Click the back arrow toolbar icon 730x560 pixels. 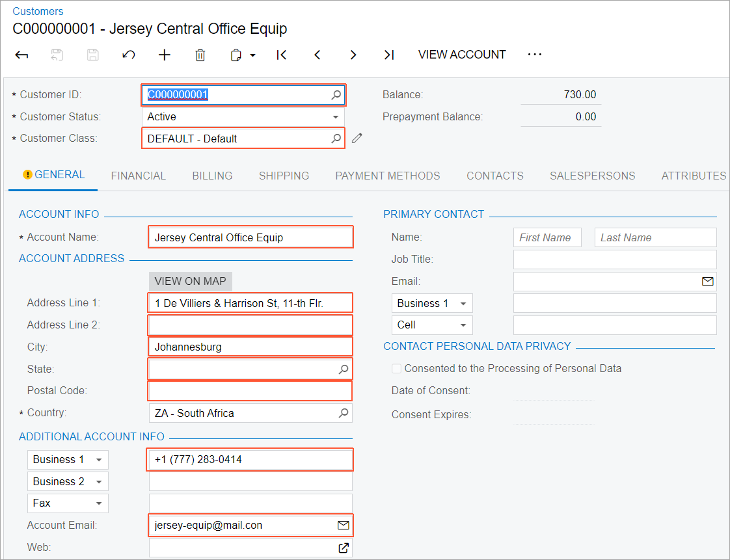coord(21,55)
